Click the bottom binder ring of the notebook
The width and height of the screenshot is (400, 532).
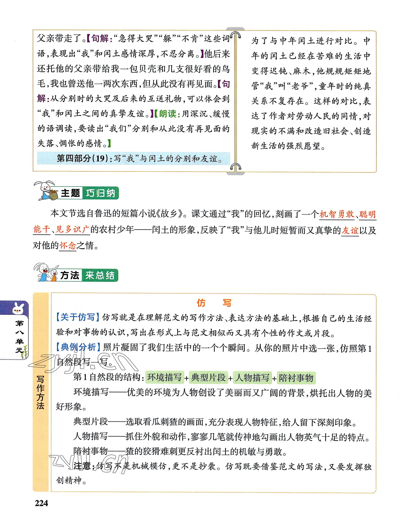[x=236, y=167]
